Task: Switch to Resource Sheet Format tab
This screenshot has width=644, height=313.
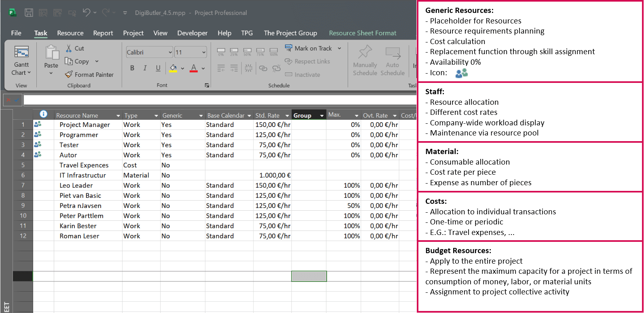Action: pyautogui.click(x=363, y=33)
